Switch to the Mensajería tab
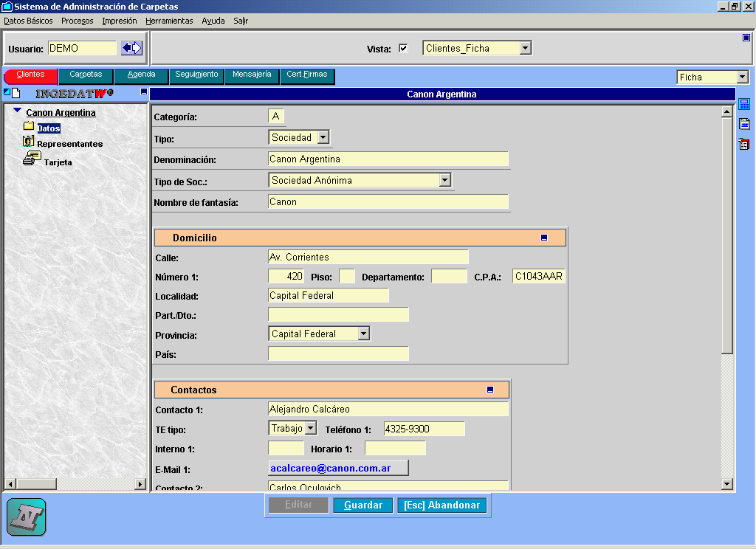756x549 pixels. coord(252,76)
